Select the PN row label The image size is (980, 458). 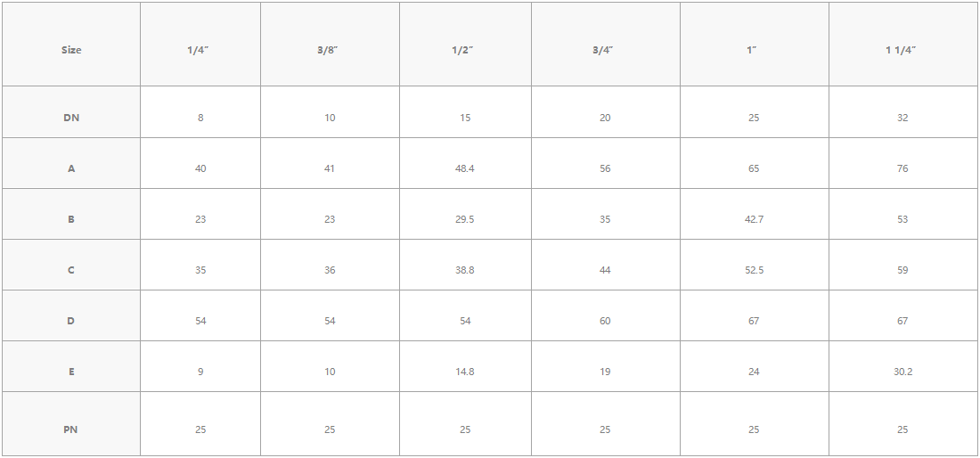[x=71, y=429]
